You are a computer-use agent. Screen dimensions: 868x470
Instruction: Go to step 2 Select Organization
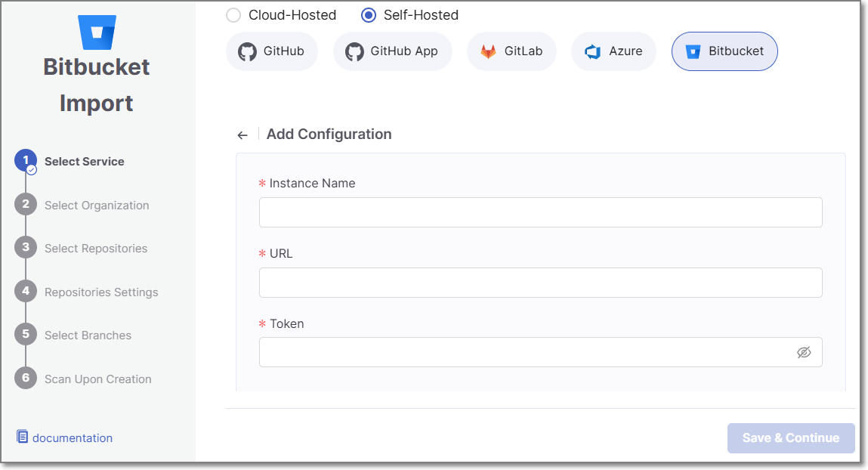[x=96, y=206]
